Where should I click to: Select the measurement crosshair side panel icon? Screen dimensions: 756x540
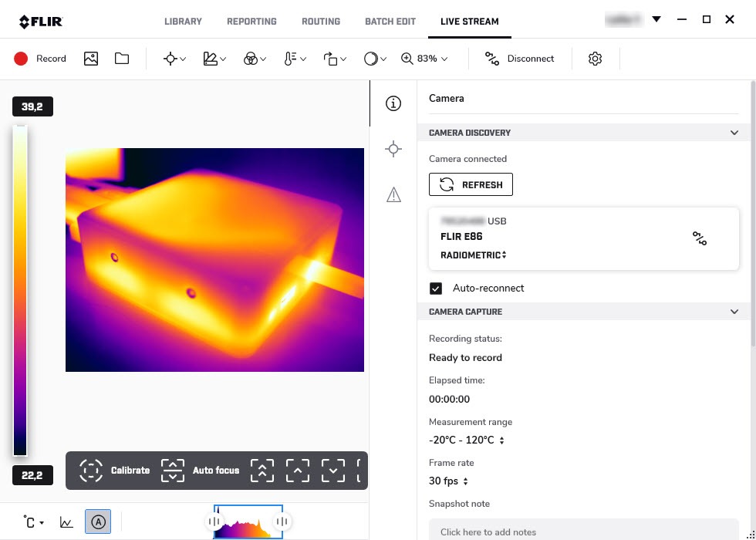pyautogui.click(x=393, y=149)
